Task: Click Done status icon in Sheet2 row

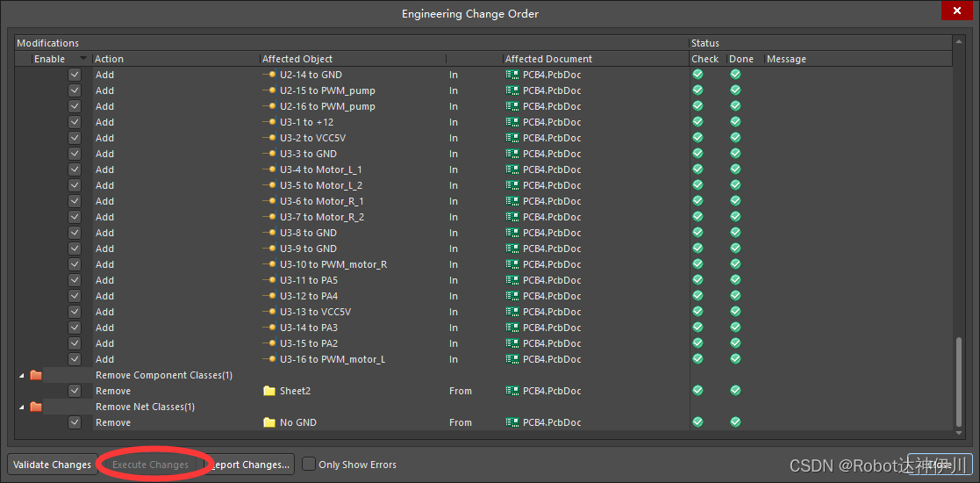Action: [735, 391]
